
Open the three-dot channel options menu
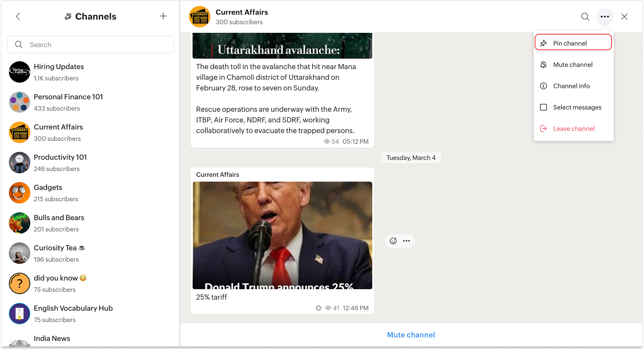point(605,17)
